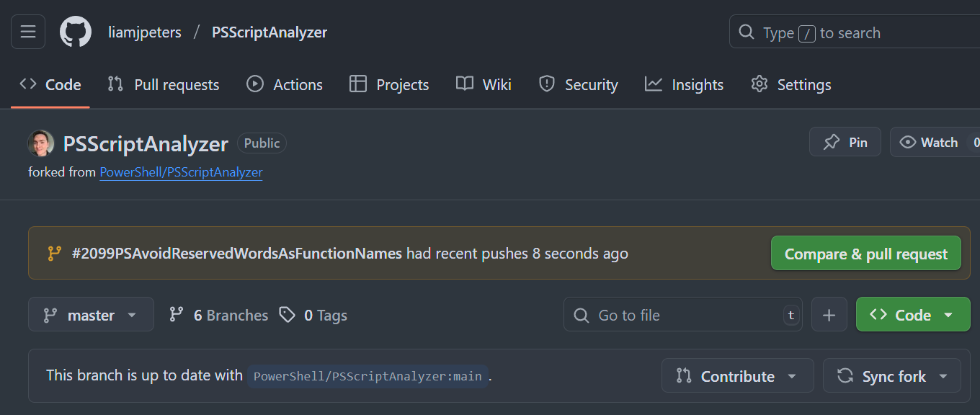Open the repository Settings tab

pos(791,84)
